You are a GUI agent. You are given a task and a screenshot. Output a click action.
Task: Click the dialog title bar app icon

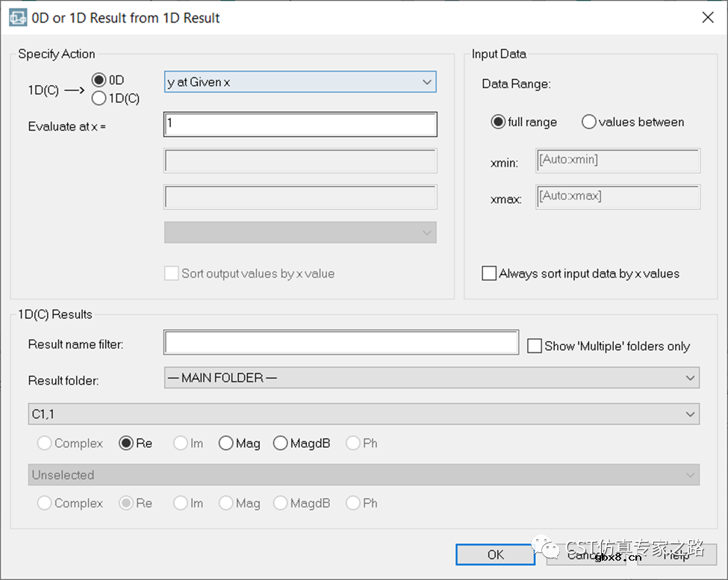[18, 17]
